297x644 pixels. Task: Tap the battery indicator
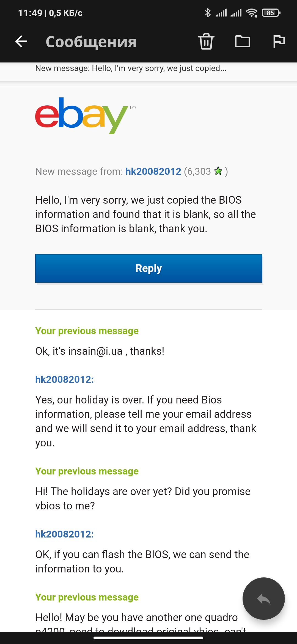(x=271, y=13)
